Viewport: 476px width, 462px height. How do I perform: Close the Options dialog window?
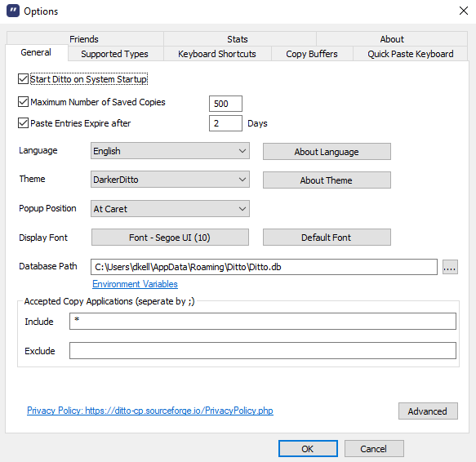click(463, 11)
